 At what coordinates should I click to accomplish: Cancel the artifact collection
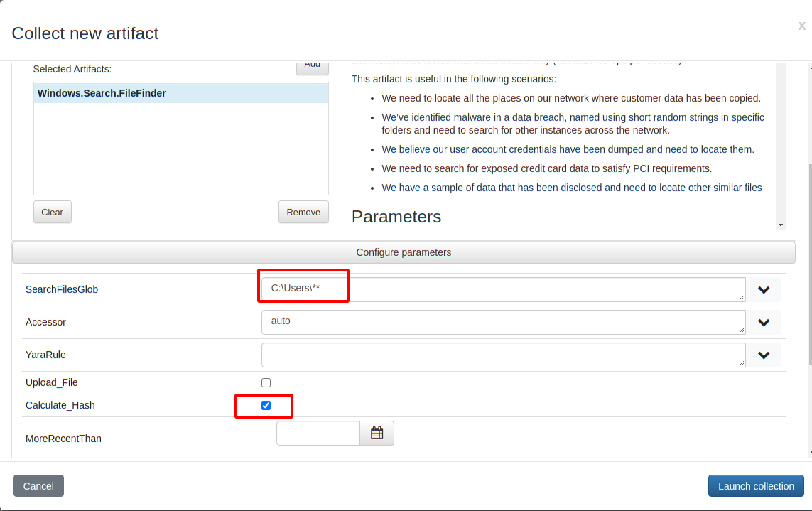pyautogui.click(x=38, y=486)
